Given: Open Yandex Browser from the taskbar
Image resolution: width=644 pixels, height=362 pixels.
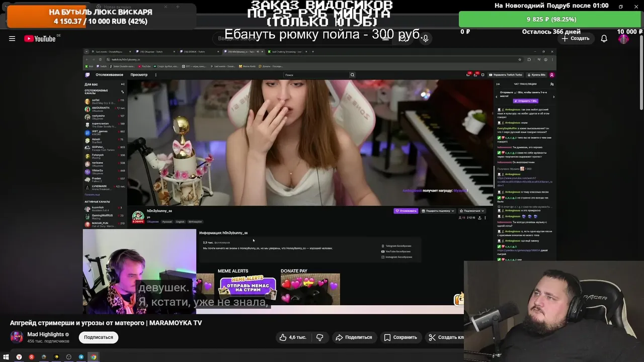Looking at the screenshot, I should point(19,357).
